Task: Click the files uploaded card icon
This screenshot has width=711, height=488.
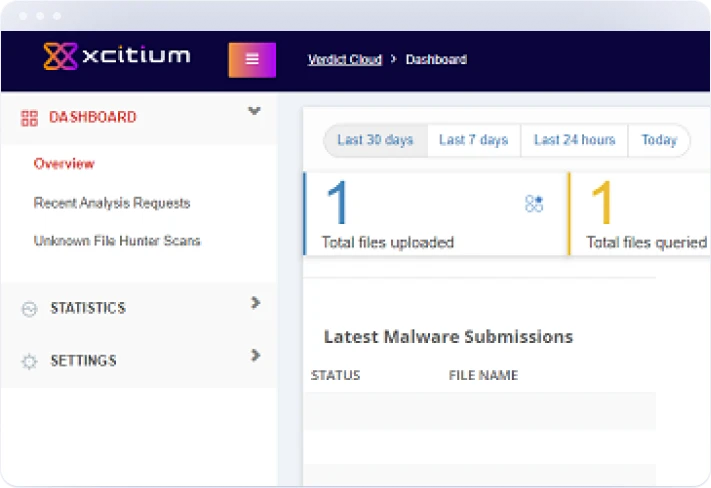Action: (534, 204)
